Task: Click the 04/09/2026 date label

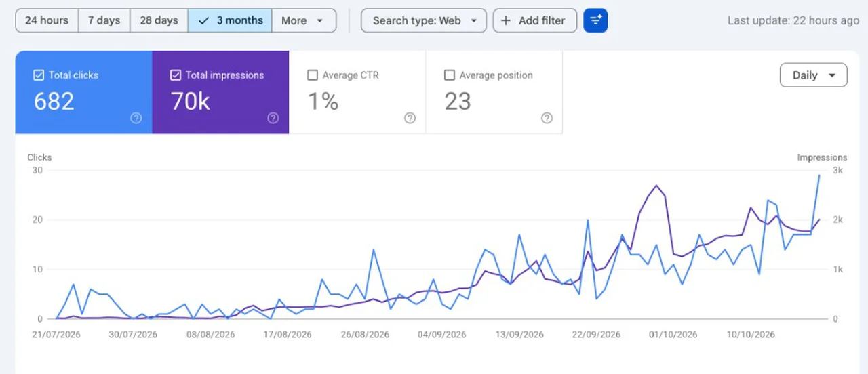Action: point(442,335)
